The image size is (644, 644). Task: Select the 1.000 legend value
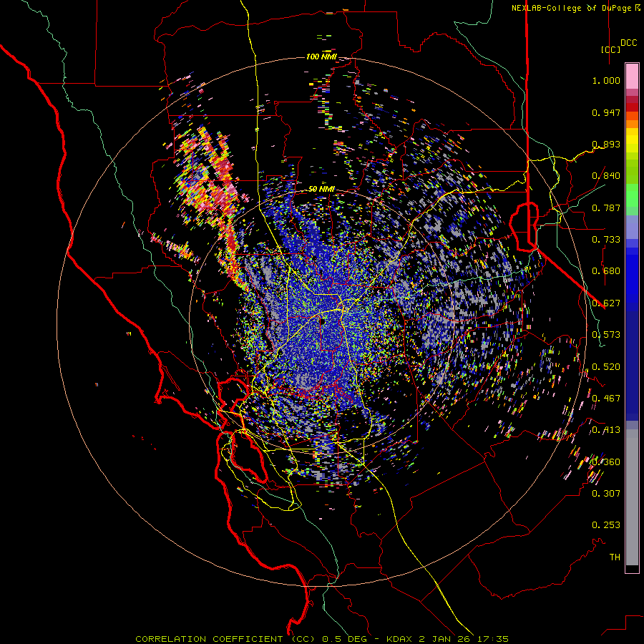coord(606,80)
